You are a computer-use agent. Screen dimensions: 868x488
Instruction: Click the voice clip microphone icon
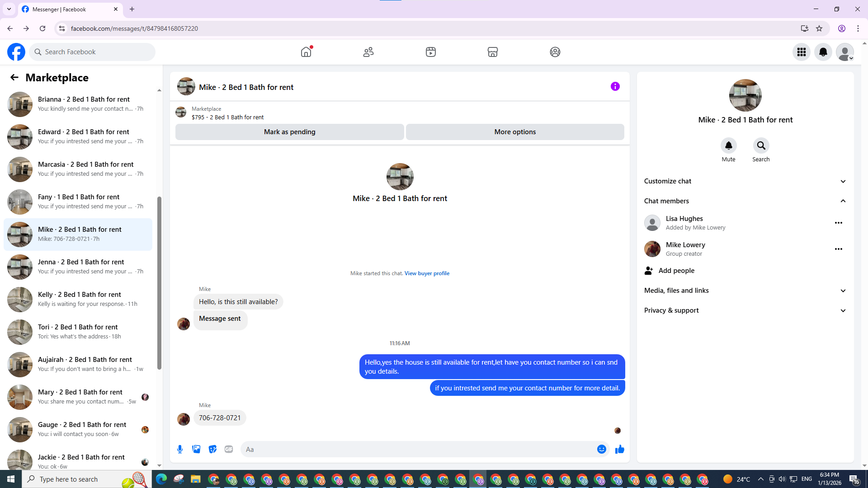click(180, 449)
